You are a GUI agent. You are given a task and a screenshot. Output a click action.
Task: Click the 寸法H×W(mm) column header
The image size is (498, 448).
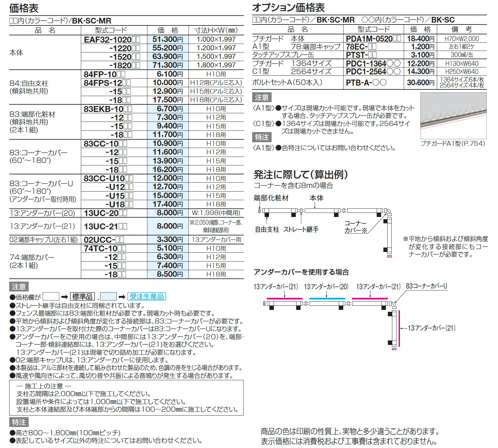pyautogui.click(x=216, y=31)
